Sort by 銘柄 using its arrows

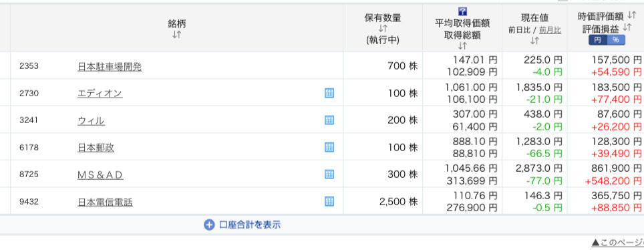click(x=176, y=35)
